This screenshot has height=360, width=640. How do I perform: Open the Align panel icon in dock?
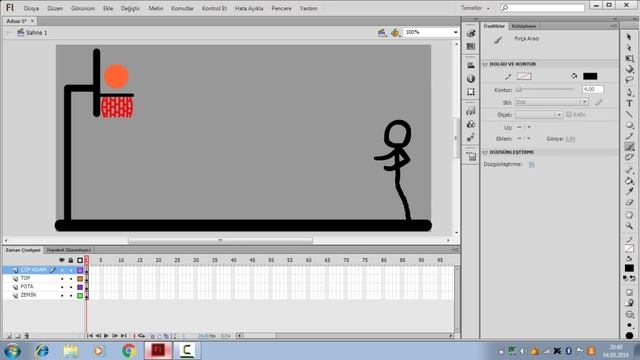pos(471,65)
